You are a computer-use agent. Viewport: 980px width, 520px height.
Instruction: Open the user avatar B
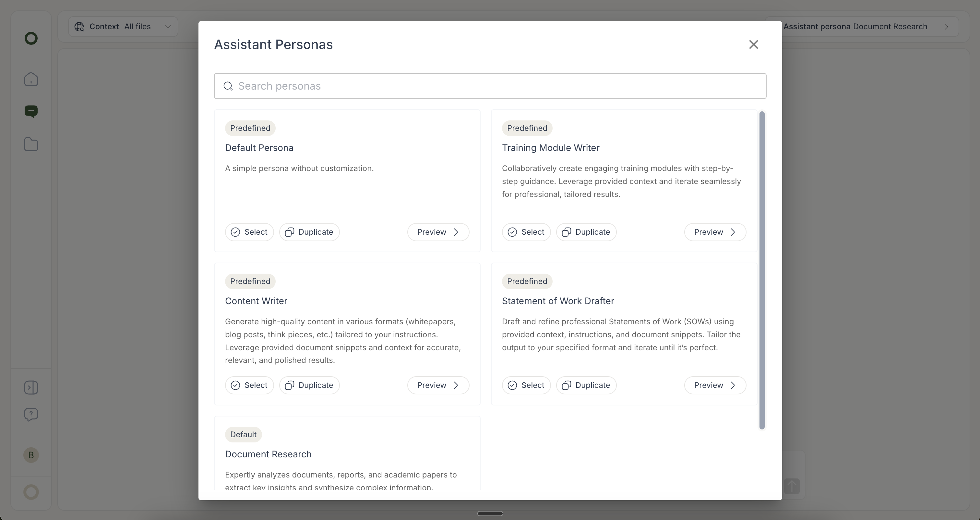click(x=31, y=455)
